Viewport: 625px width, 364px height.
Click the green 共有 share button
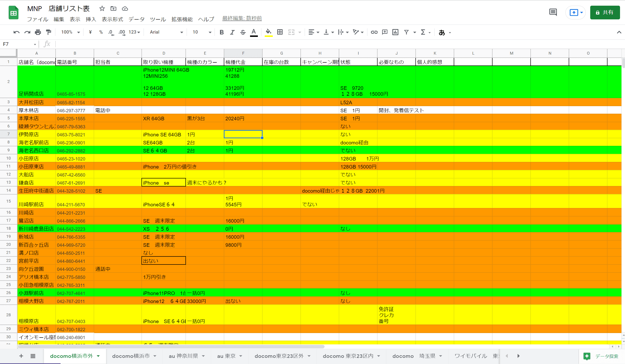[x=605, y=12]
